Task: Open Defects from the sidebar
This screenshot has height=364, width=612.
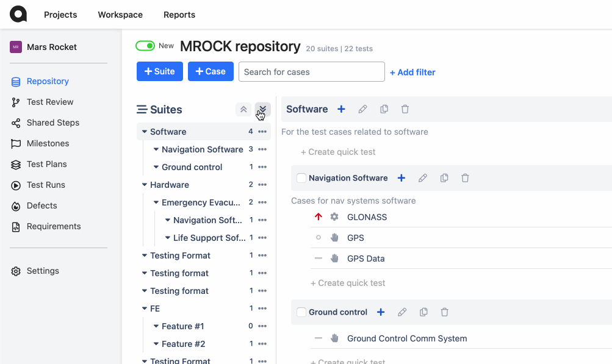Action: pyautogui.click(x=41, y=205)
